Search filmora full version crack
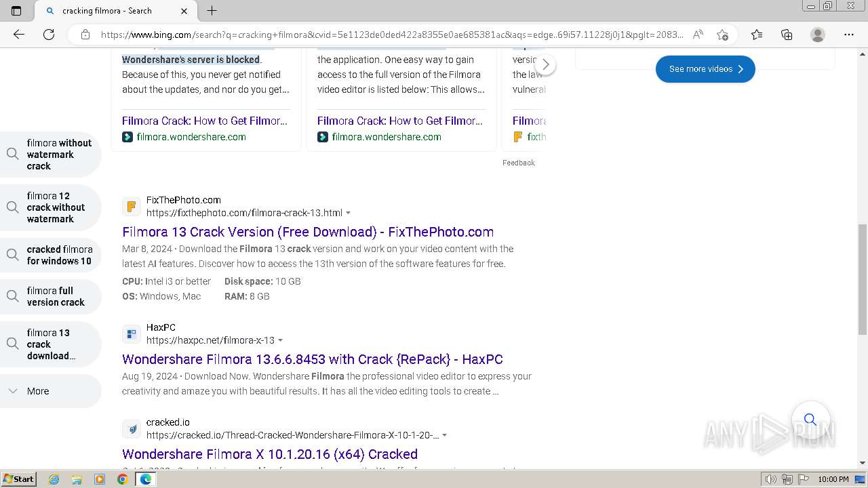Image resolution: width=868 pixels, height=488 pixels. [x=51, y=296]
